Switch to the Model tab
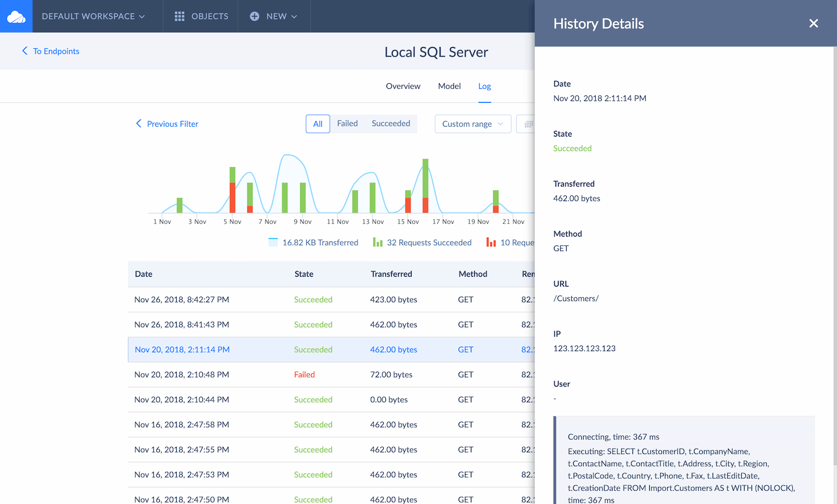The width and height of the screenshot is (837, 504). pyautogui.click(x=449, y=86)
